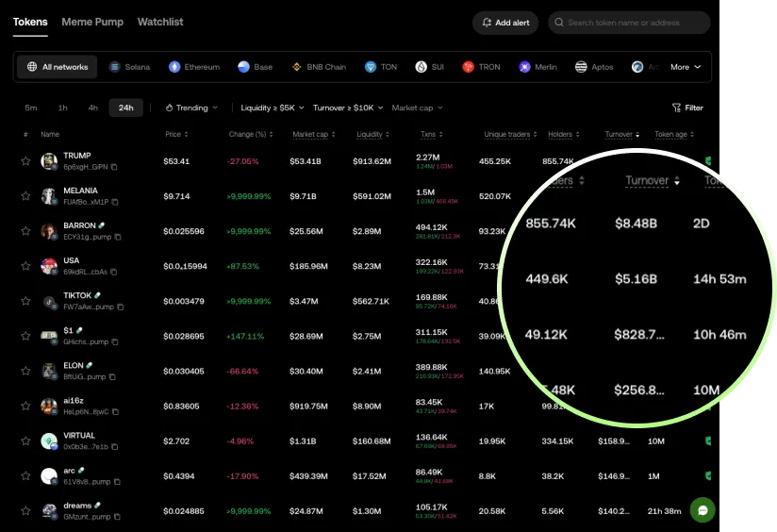Copy the TRUMP token address
777x532 pixels.
tap(114, 167)
